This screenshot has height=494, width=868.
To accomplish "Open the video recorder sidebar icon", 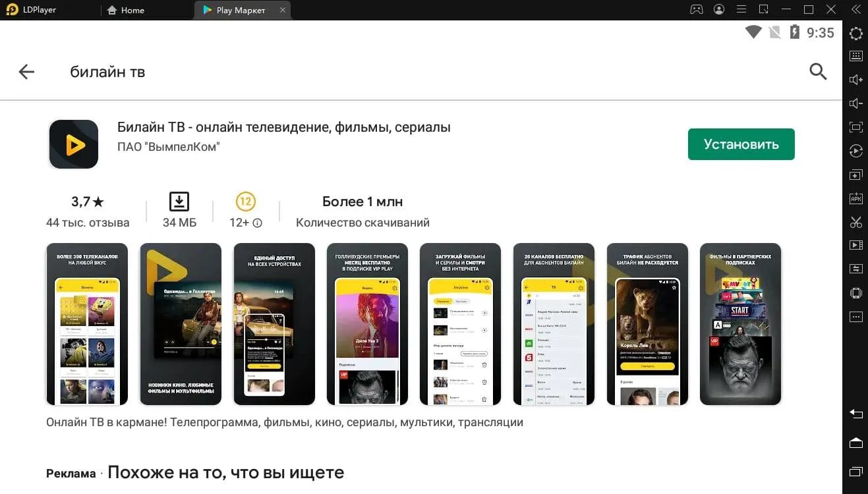I will 855,245.
